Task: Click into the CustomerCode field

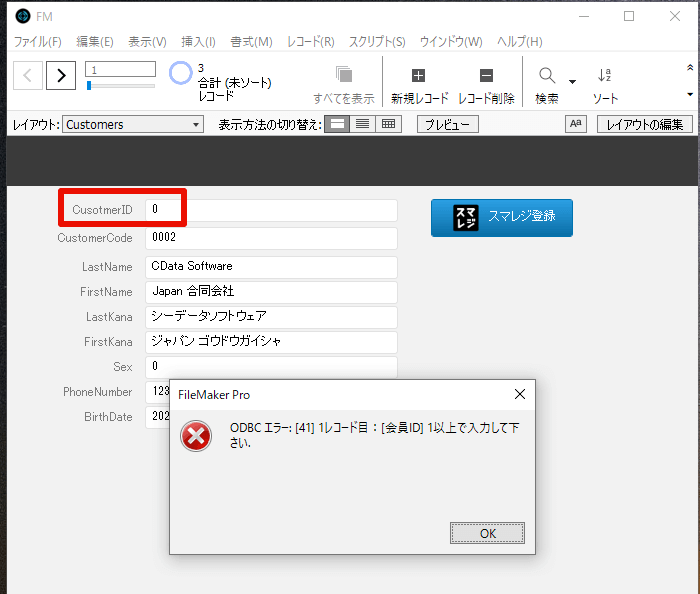Action: [x=271, y=238]
